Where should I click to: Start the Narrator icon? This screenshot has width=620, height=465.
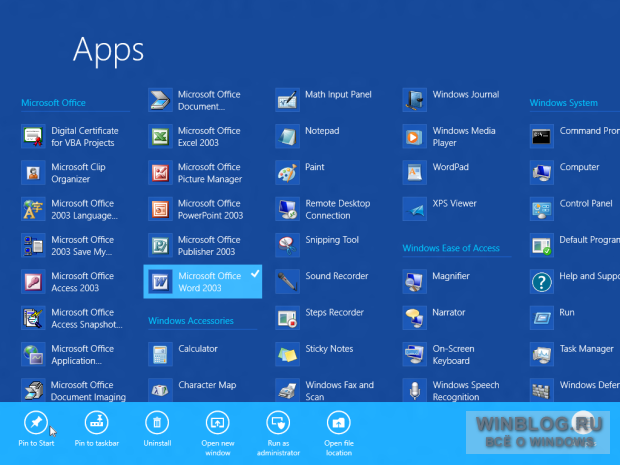click(415, 318)
